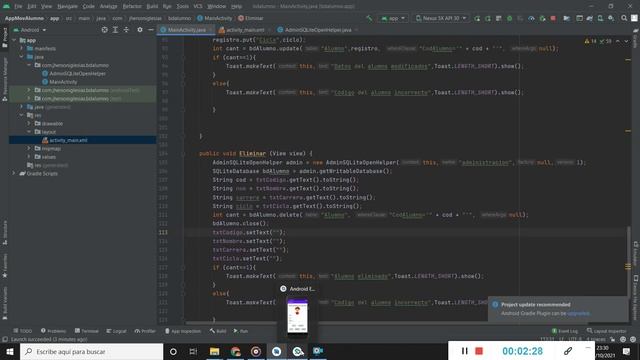Click Task View icon on taskbar

[x=193, y=351]
